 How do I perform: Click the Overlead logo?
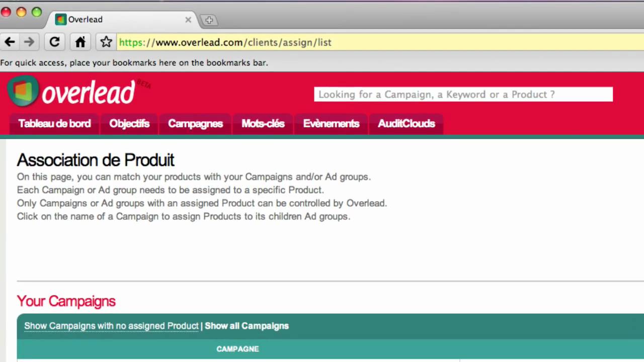[x=71, y=92]
